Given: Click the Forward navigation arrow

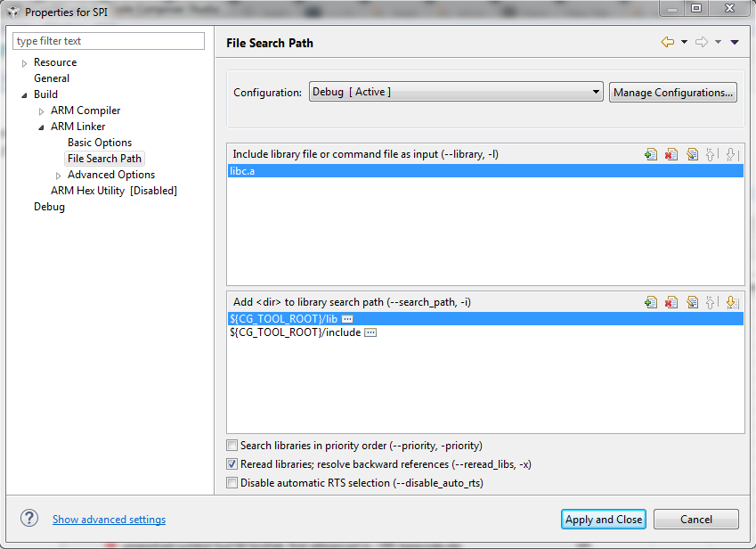Looking at the screenshot, I should pos(702,42).
